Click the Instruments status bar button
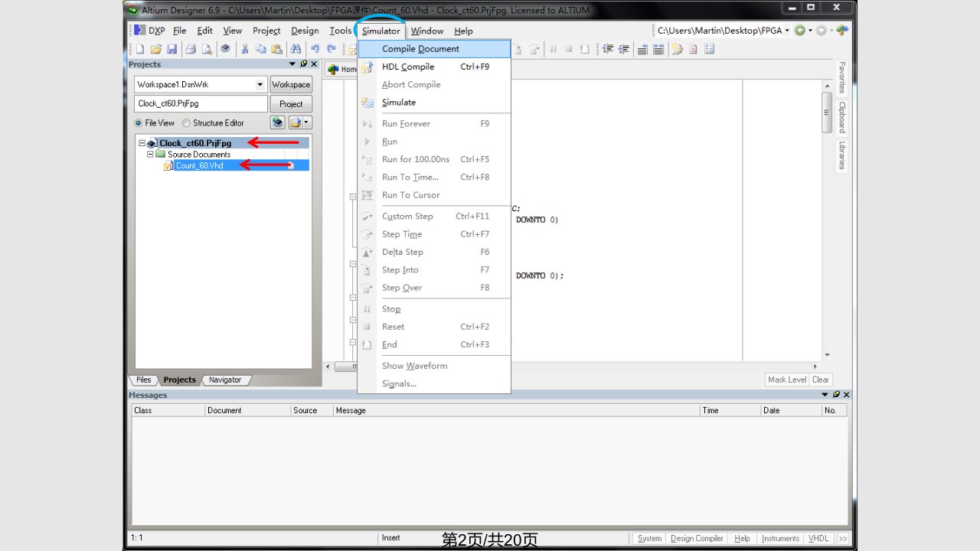 780,538
